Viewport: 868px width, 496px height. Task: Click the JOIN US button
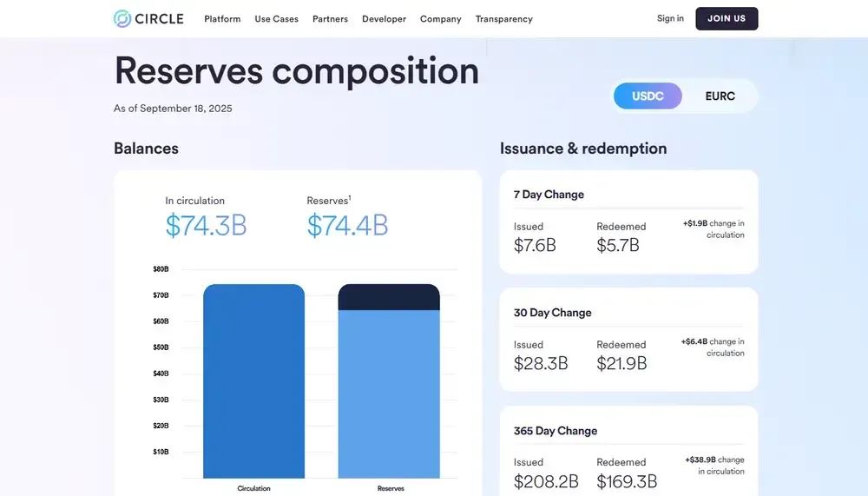click(x=727, y=18)
